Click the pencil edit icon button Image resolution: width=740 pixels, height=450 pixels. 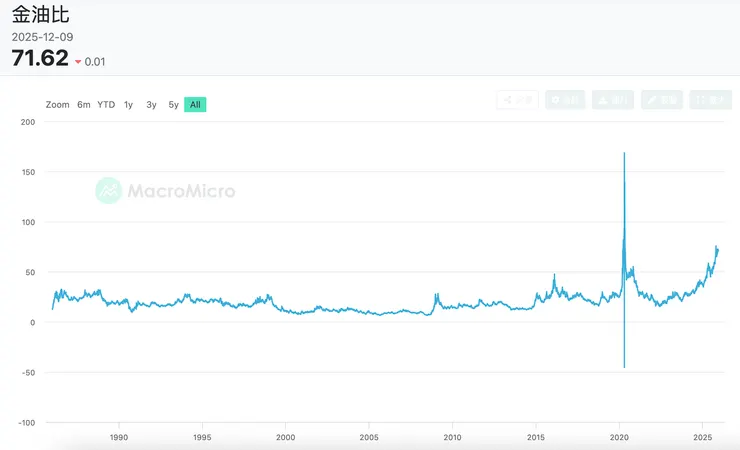pos(662,100)
